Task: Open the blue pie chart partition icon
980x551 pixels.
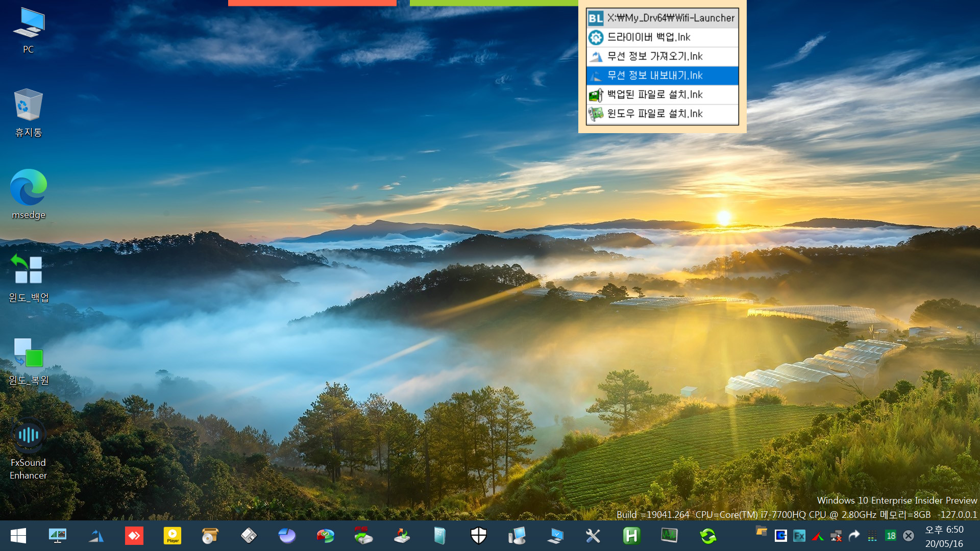Action: click(287, 536)
